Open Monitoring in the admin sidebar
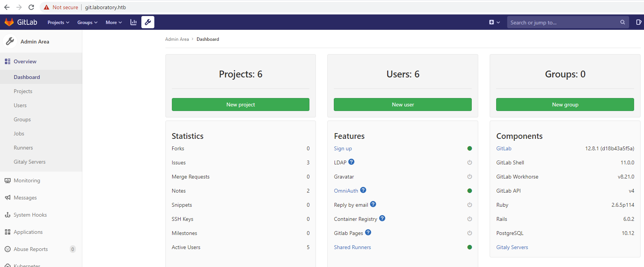 click(27, 180)
